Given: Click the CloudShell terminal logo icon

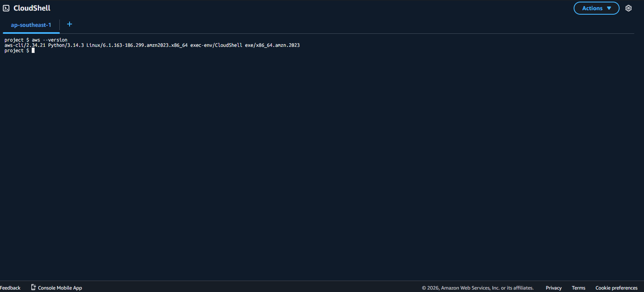Looking at the screenshot, I should pyautogui.click(x=6, y=8).
